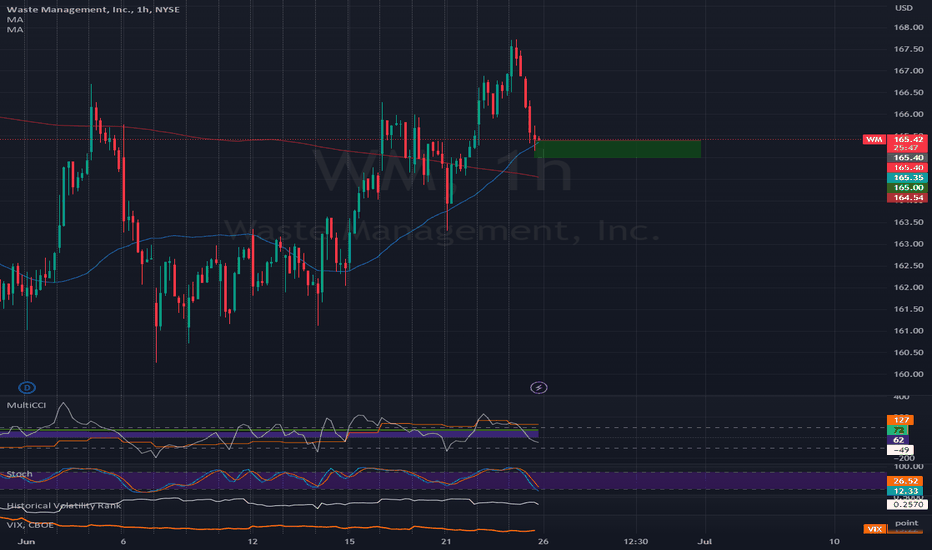Click the teal 165.35 price tag

(908, 178)
